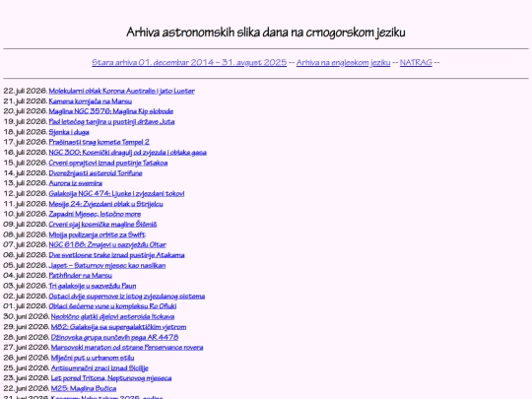Open 'M25: Maglina Bučica' link

tap(84, 388)
